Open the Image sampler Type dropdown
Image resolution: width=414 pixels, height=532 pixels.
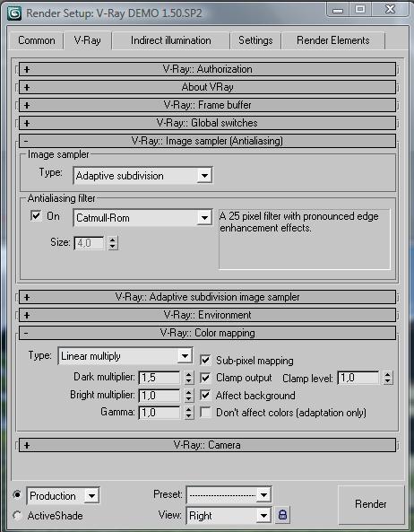(142, 176)
